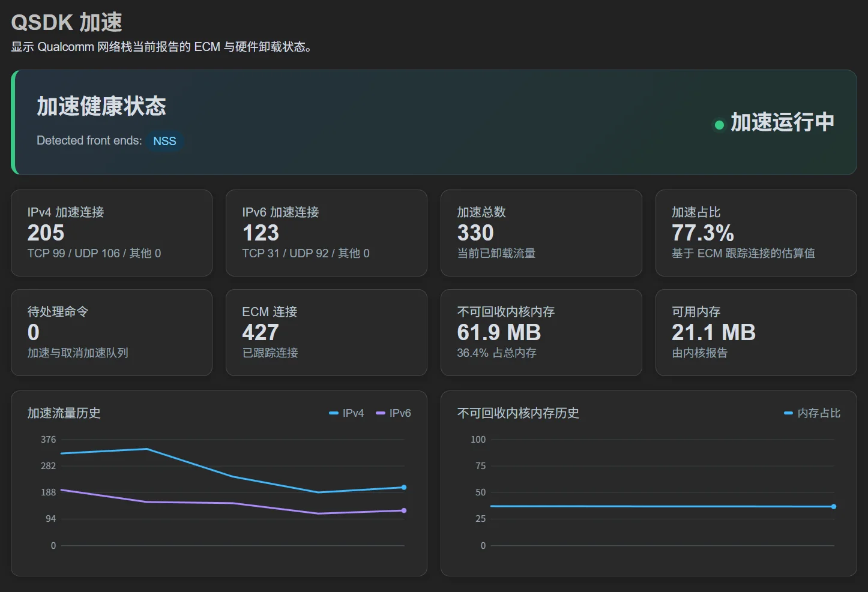Screen dimensions: 868x592
Task: Click the 77.3% acceleration ratio value
Action: (703, 233)
